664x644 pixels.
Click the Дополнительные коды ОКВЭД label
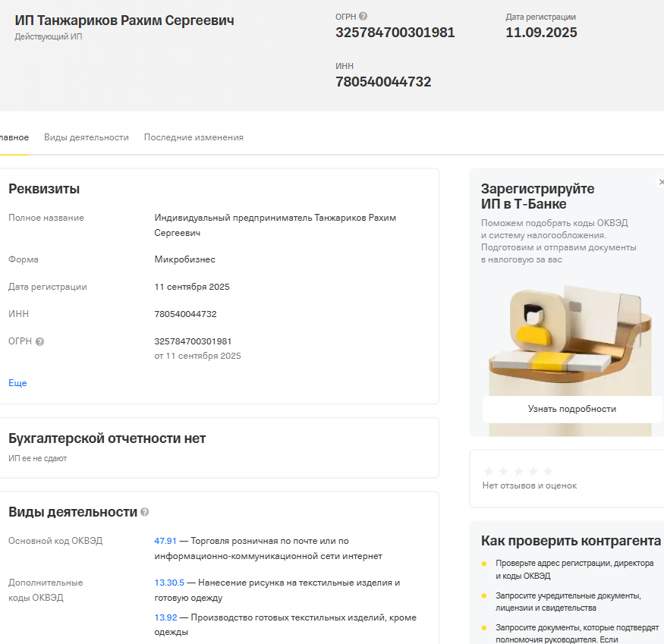(46, 590)
